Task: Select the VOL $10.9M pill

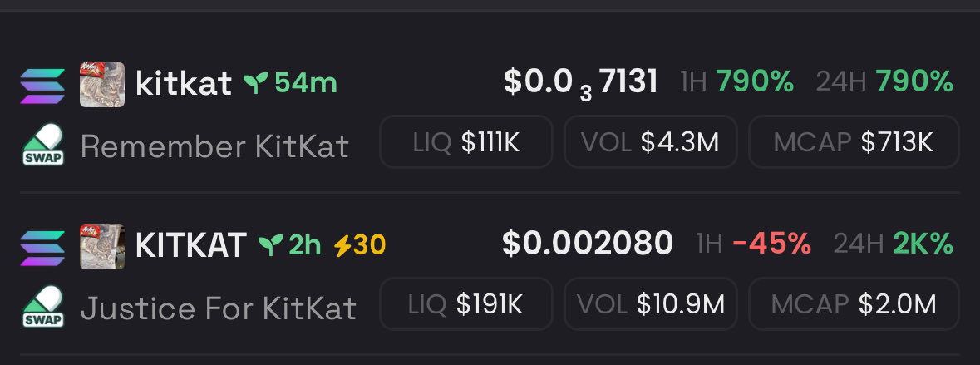Action: pyautogui.click(x=650, y=304)
